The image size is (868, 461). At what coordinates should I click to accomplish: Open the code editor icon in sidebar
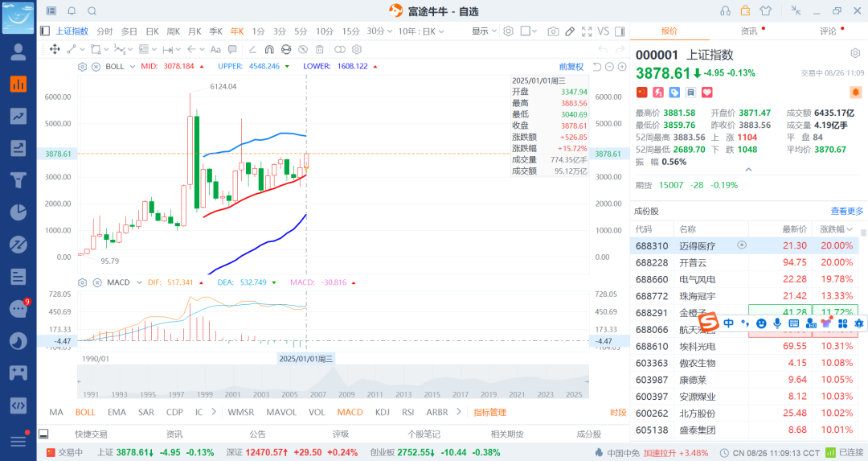click(18, 405)
